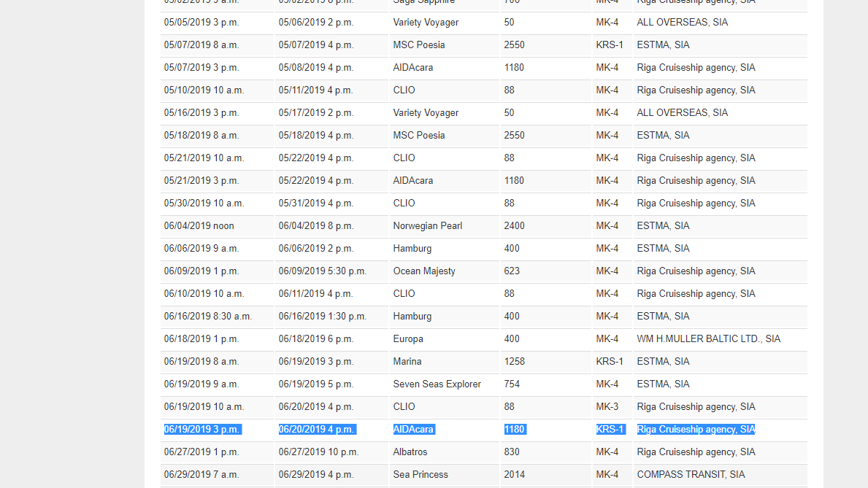Screen dimensions: 868x488
Task: Select the Albatros ship entry
Action: click(410, 452)
